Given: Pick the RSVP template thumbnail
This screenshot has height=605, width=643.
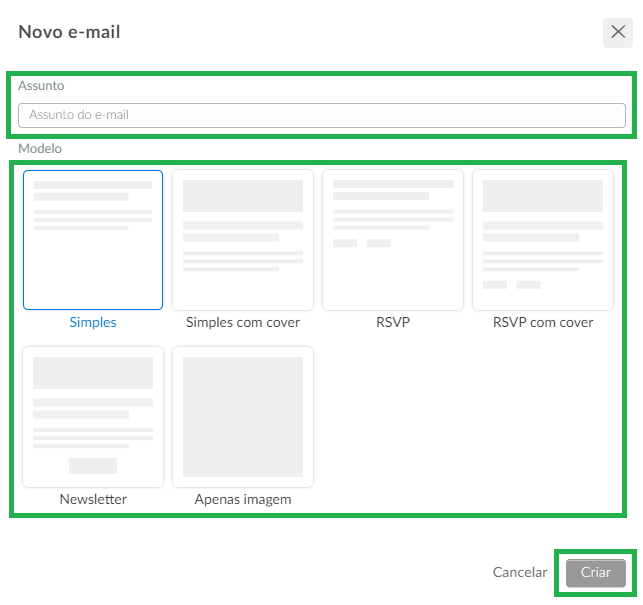Looking at the screenshot, I should tap(393, 240).
